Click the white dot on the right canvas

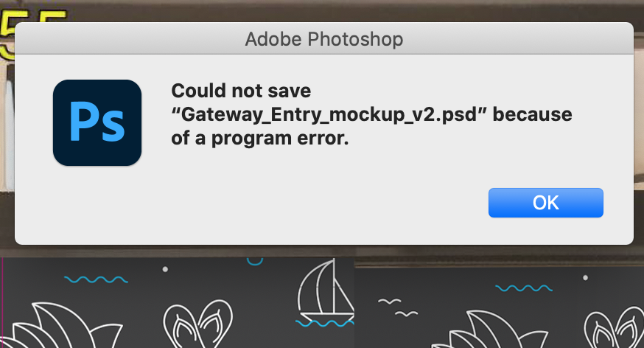[585, 278]
